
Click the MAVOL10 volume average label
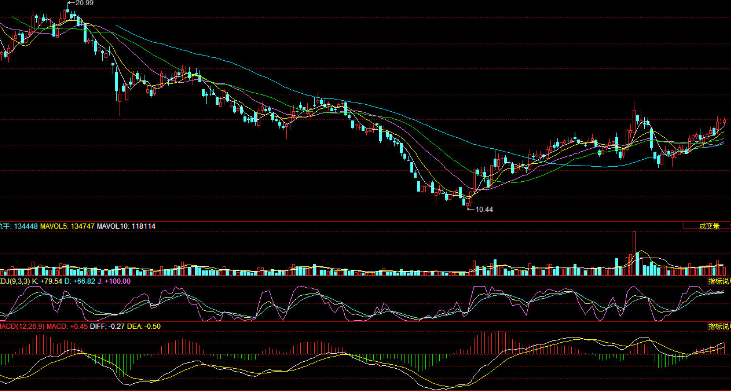click(126, 226)
